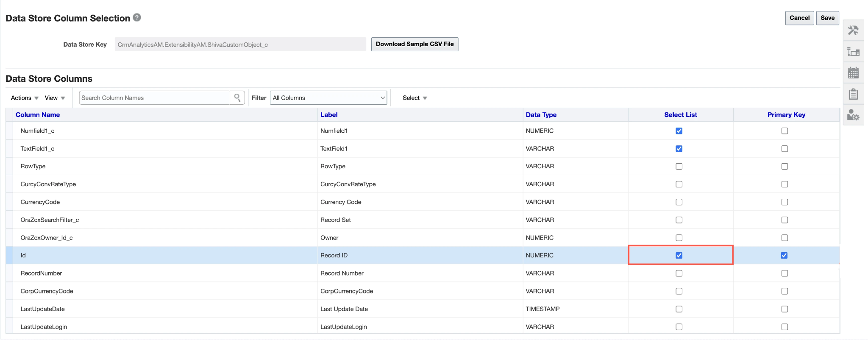The height and width of the screenshot is (340, 868).
Task: Expand the Select dropdown menu
Action: tap(415, 98)
